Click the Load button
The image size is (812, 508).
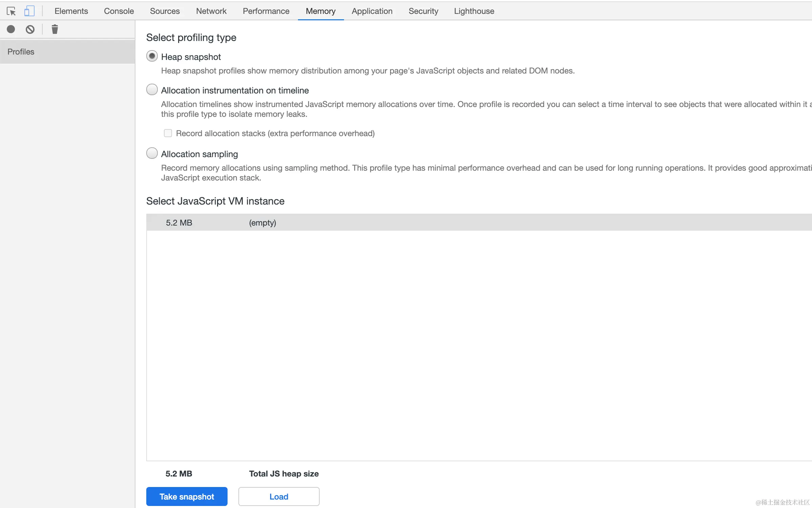point(279,496)
